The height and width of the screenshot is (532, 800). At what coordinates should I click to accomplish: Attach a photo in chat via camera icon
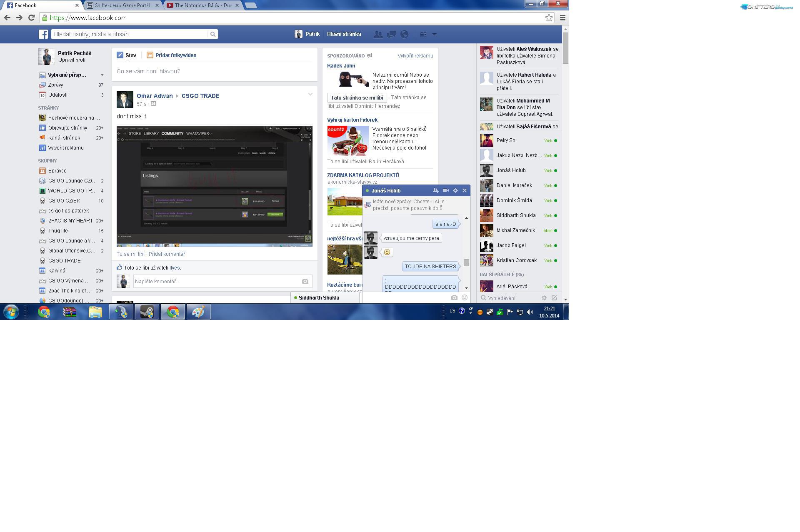[x=454, y=297]
